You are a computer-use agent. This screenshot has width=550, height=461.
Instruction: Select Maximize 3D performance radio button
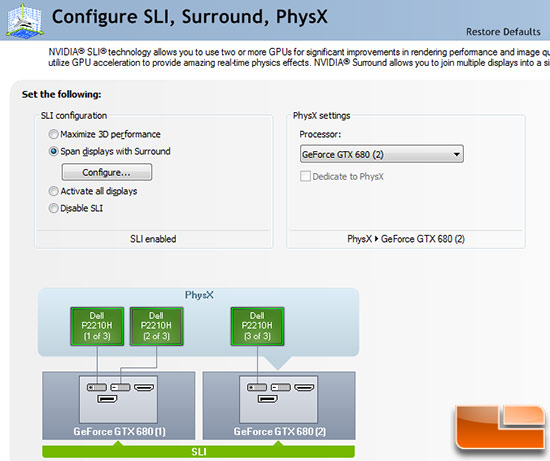[x=53, y=134]
